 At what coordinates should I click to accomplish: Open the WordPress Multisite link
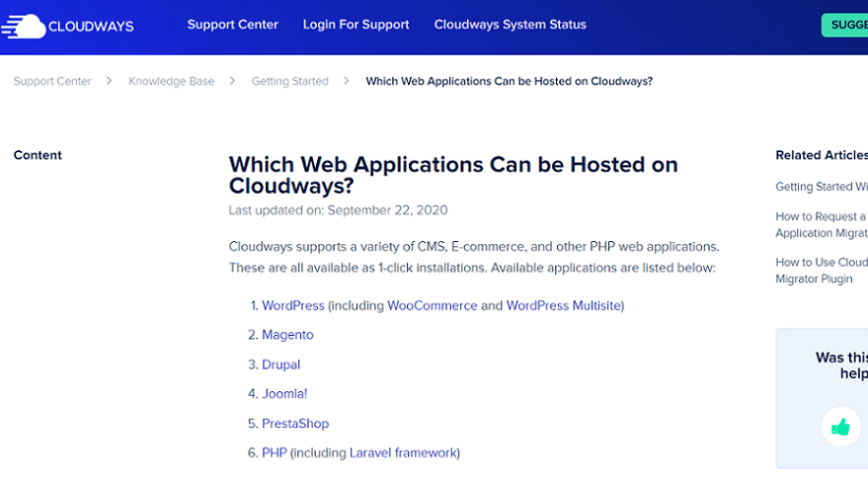click(x=564, y=305)
